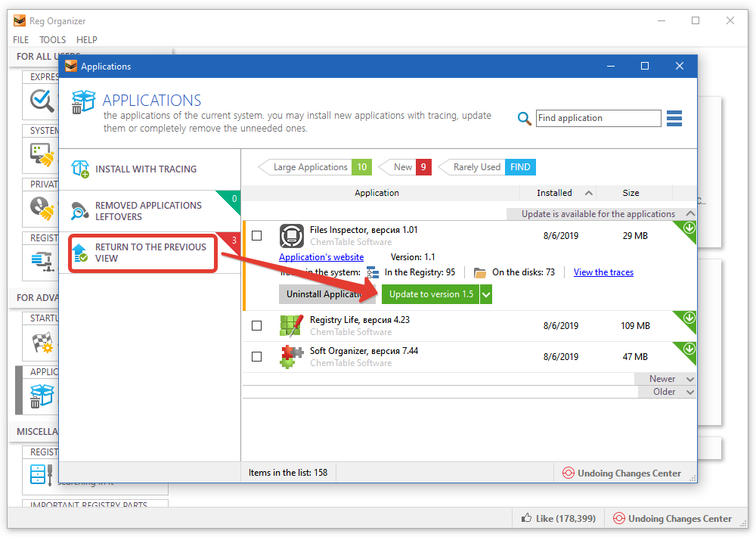This screenshot has height=537, width=756.
Task: Tick the Registry Life checkbox
Action: [257, 326]
